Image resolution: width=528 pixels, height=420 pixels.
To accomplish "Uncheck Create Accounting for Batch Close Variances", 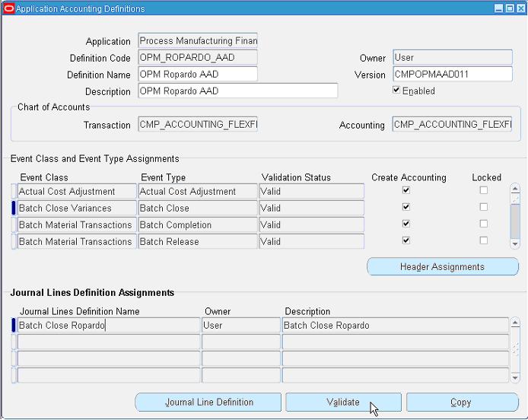I will [406, 207].
